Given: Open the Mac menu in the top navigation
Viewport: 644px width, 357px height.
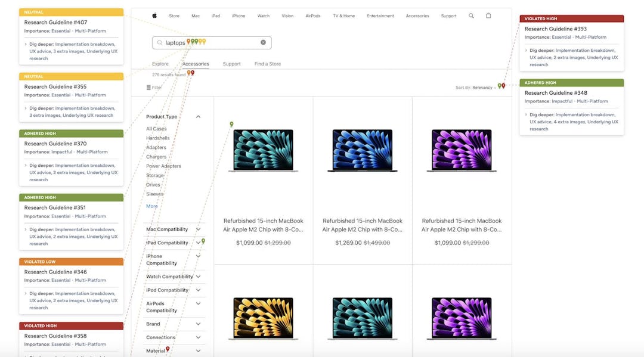Looking at the screenshot, I should click(196, 16).
